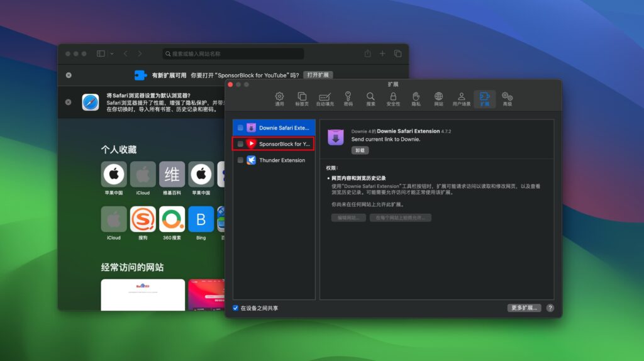Uncheck 在设备之间共享 checkbox
Image resolution: width=644 pixels, height=361 pixels.
pyautogui.click(x=235, y=308)
